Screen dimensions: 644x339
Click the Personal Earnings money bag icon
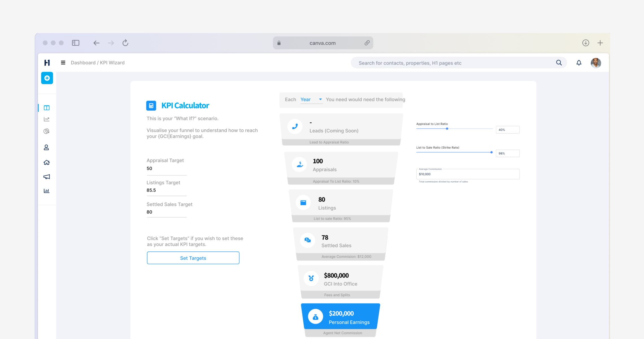click(x=316, y=317)
